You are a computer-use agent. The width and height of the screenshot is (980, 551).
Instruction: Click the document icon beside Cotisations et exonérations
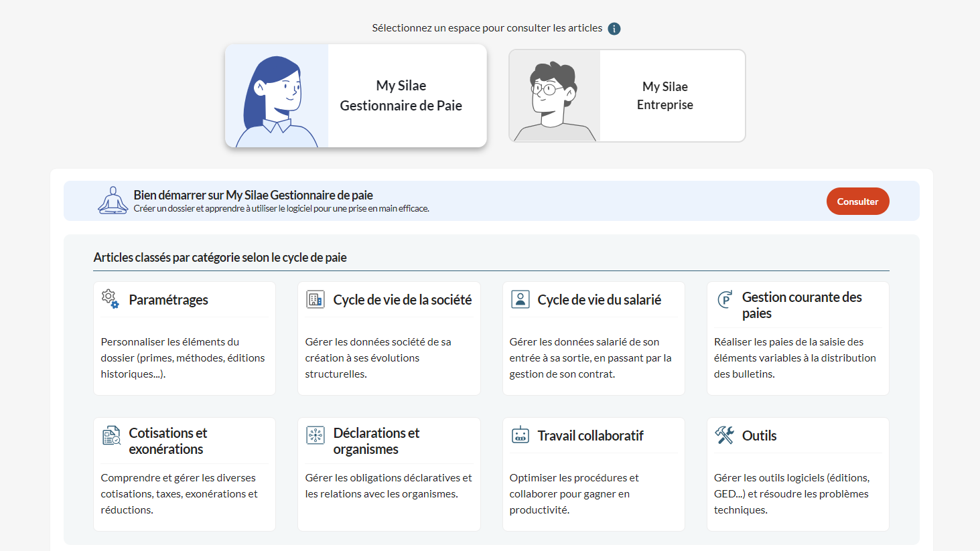111,435
